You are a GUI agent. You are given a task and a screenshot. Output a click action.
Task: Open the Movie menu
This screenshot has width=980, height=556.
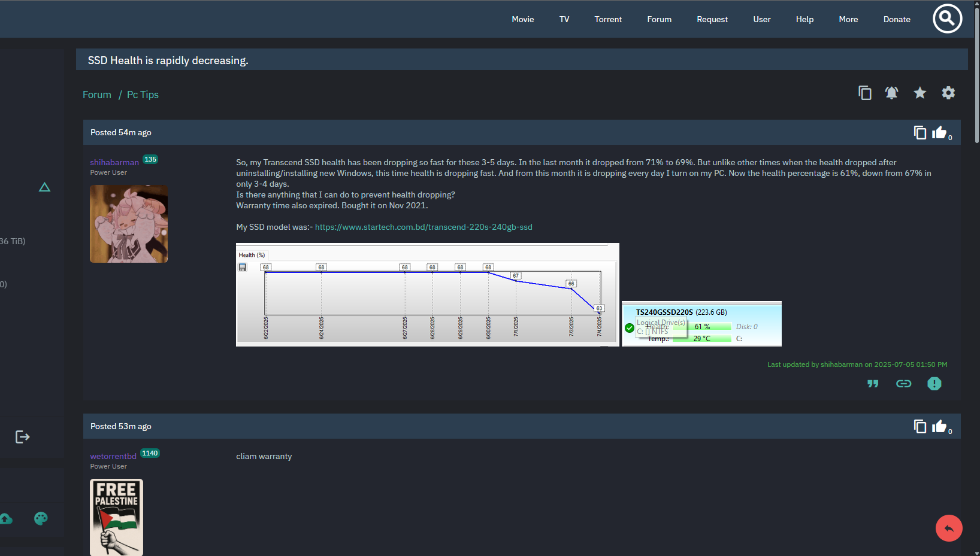(523, 19)
